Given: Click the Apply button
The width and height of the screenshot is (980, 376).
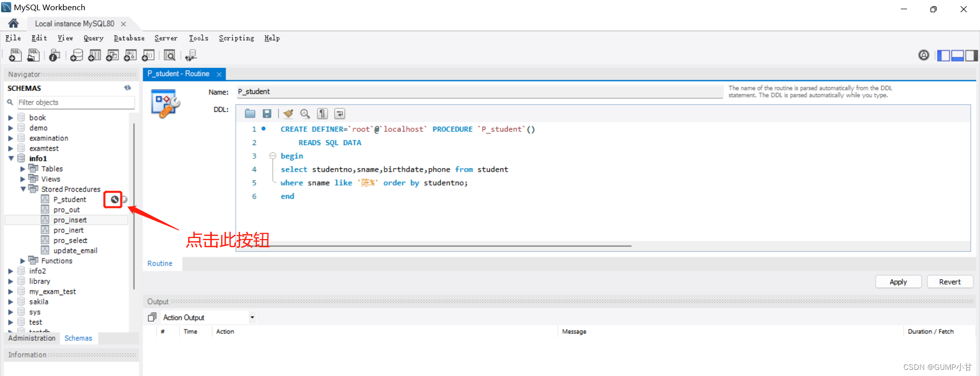Looking at the screenshot, I should [x=898, y=281].
